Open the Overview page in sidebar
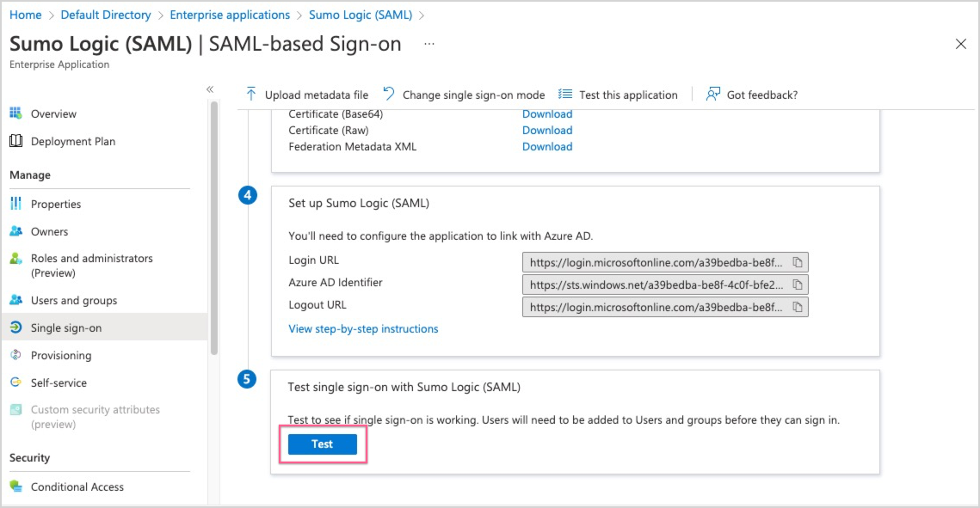Viewport: 980px width, 508px height. coord(53,113)
